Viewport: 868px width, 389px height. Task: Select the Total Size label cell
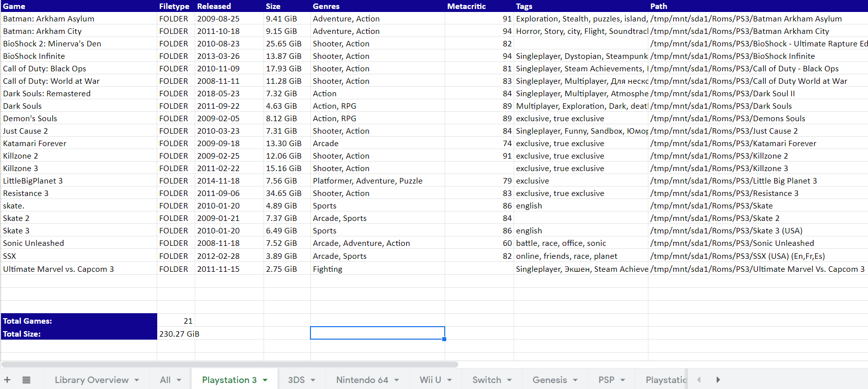coord(79,334)
